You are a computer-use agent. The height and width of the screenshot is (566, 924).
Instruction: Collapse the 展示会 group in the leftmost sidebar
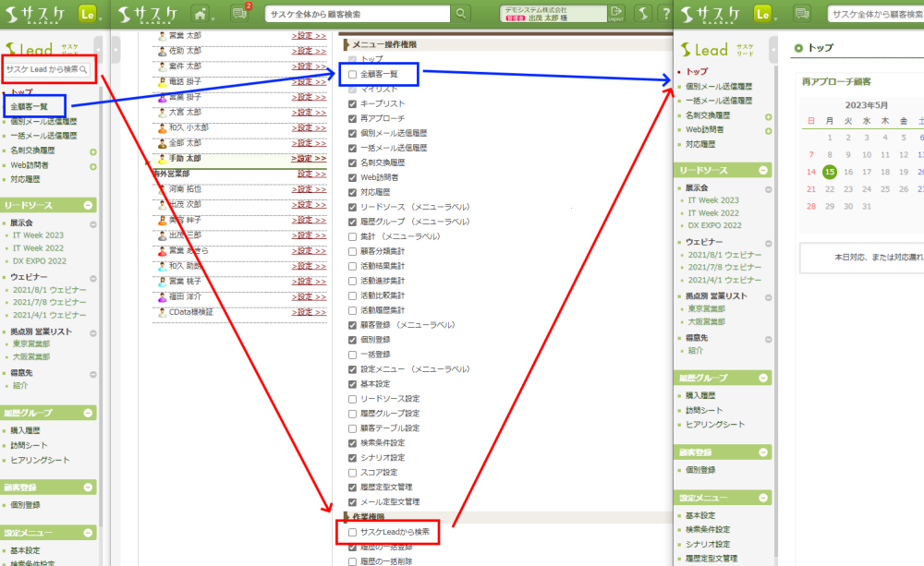point(93,224)
